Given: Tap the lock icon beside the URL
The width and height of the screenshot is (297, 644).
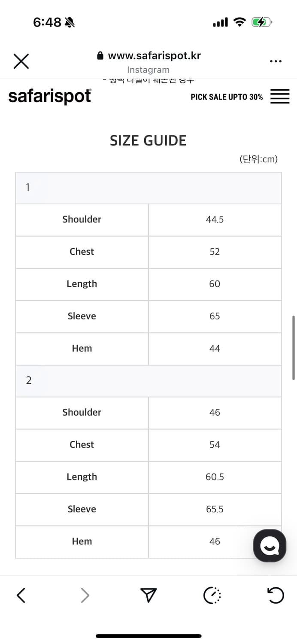Looking at the screenshot, I should [x=100, y=56].
